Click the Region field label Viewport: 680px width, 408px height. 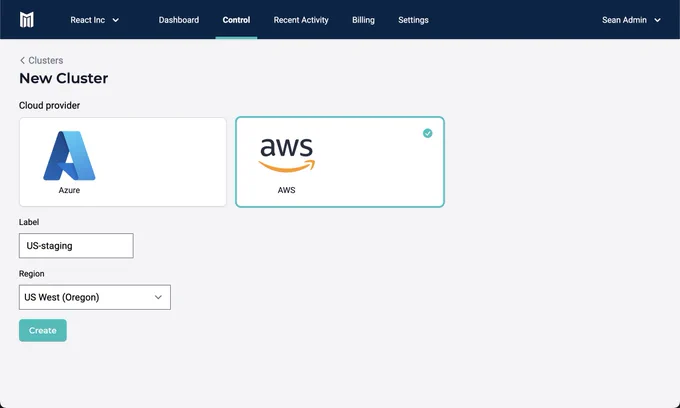tap(32, 274)
